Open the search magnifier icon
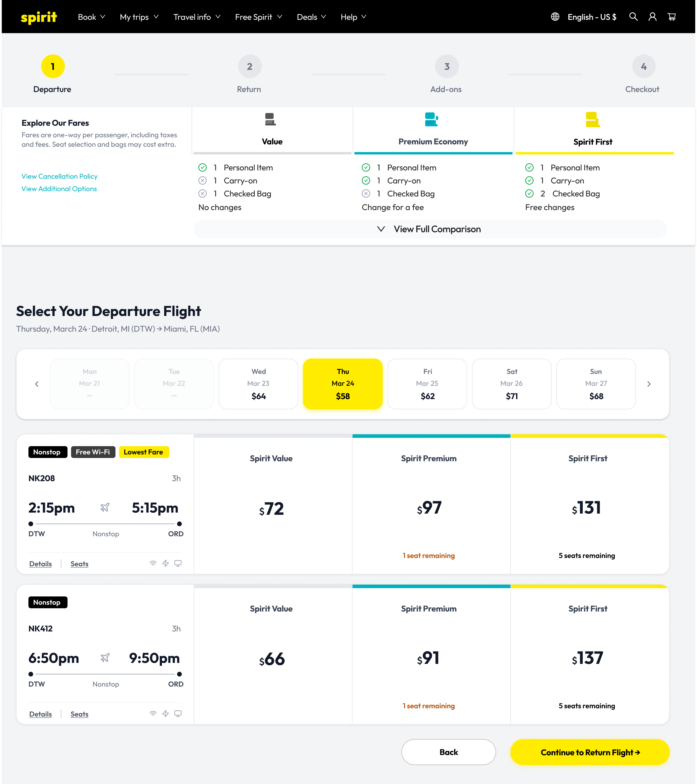697x784 pixels. pos(633,17)
